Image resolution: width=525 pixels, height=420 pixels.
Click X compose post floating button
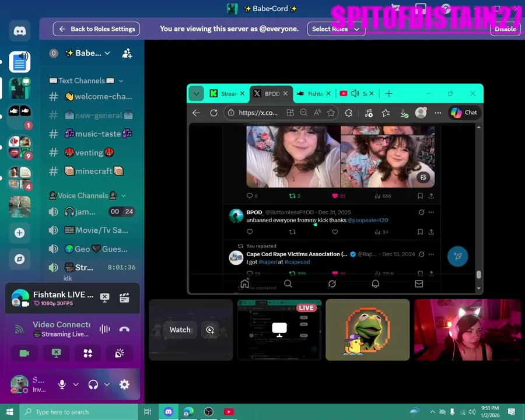coord(458,256)
